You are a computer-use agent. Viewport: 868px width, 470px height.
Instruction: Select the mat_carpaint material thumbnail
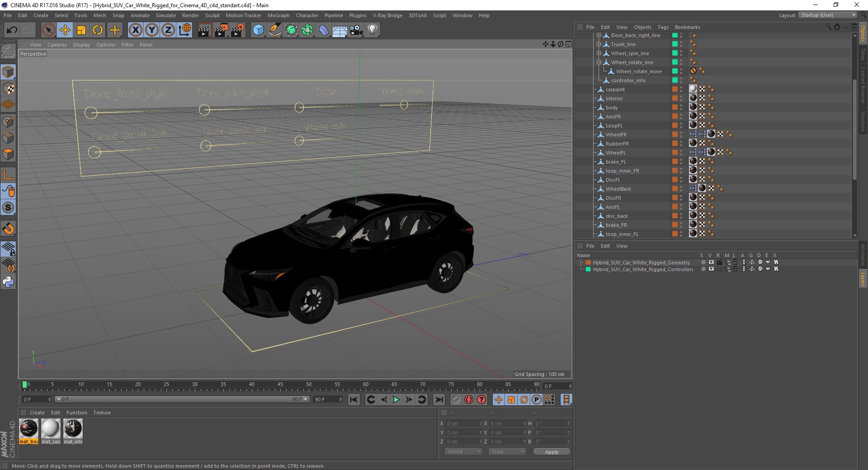(51, 431)
